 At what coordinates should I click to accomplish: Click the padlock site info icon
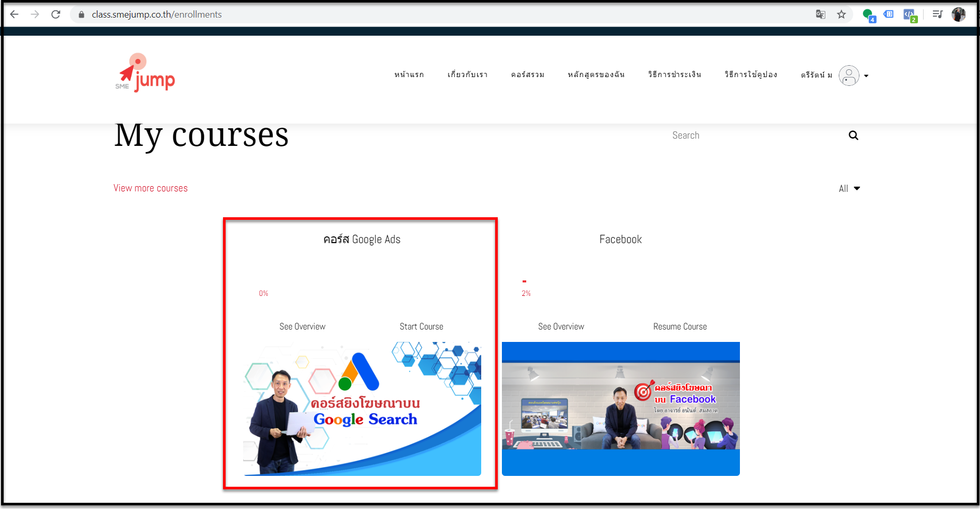click(81, 14)
